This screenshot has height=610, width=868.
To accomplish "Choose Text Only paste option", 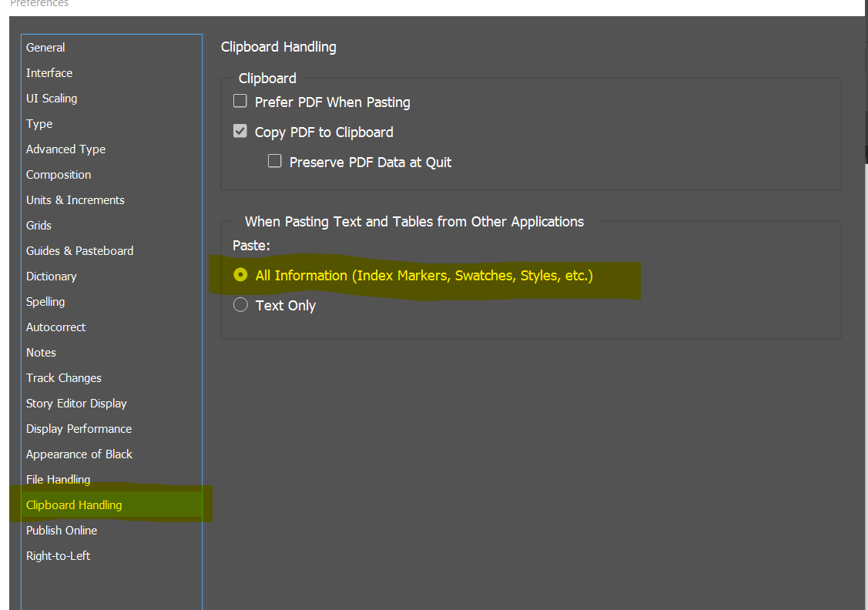I will coord(240,304).
